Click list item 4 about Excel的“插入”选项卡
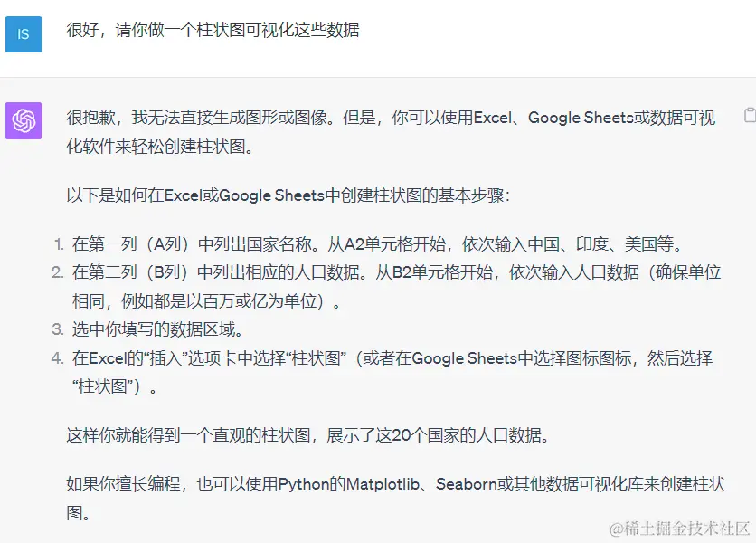The height and width of the screenshot is (543, 756). point(392,372)
